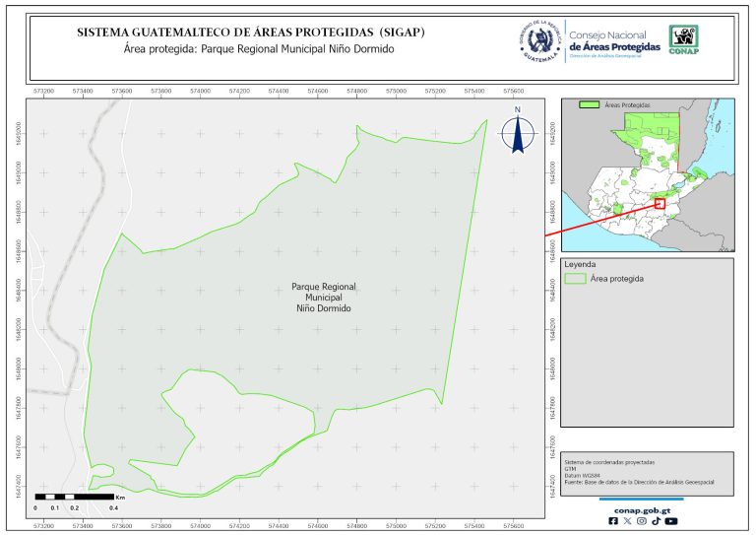Click the Leyenda heading

581,264
